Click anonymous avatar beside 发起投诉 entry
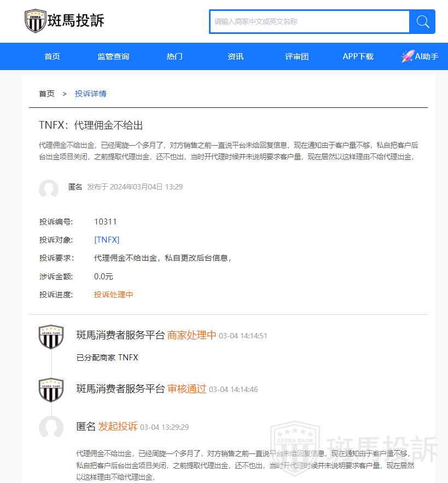The height and width of the screenshot is (483, 448). 51,427
